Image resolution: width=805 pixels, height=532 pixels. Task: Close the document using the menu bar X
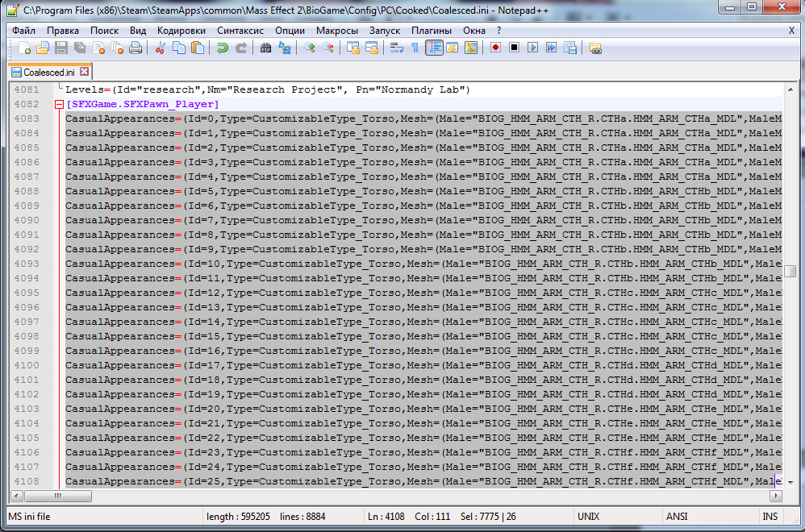(x=791, y=31)
